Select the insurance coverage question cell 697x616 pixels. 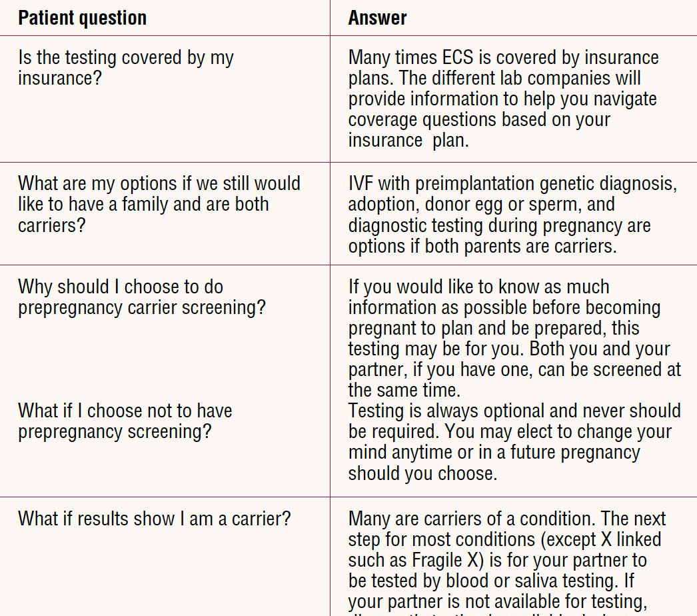click(x=126, y=67)
